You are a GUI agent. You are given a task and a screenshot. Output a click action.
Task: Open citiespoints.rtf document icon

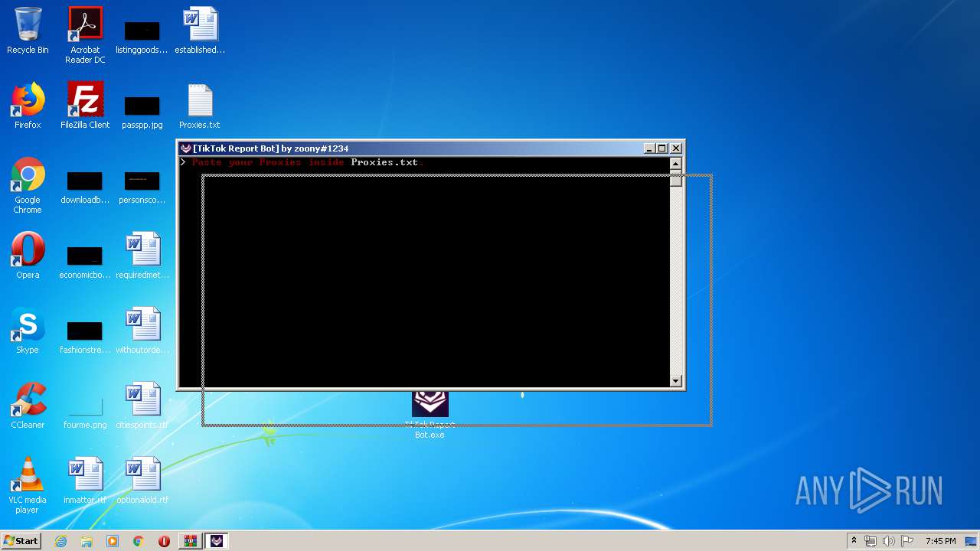(x=142, y=406)
